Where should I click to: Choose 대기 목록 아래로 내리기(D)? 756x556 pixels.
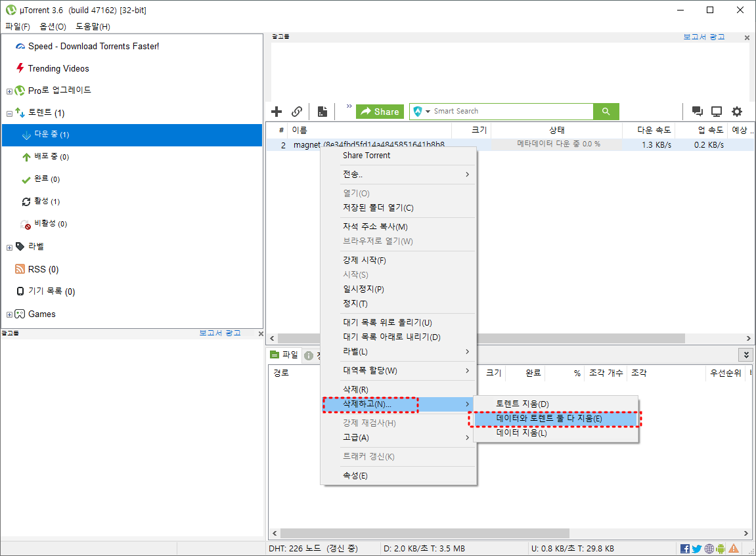(x=399, y=337)
